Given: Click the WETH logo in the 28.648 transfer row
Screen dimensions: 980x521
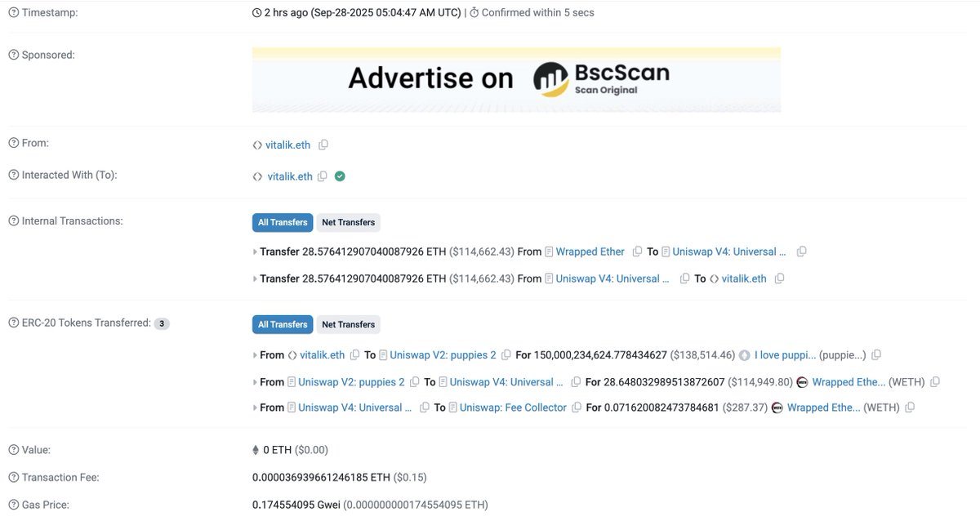Looking at the screenshot, I should [x=802, y=382].
